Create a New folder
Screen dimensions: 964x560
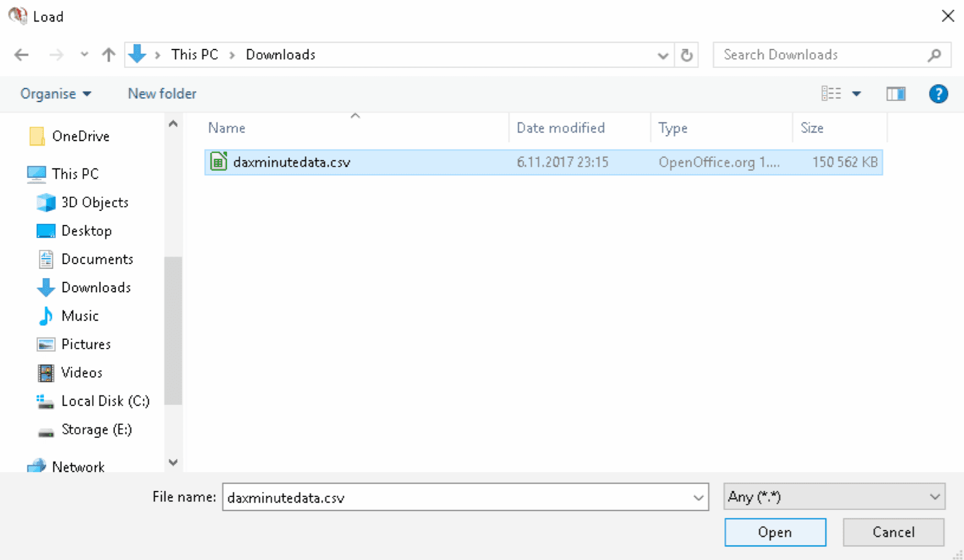click(162, 94)
